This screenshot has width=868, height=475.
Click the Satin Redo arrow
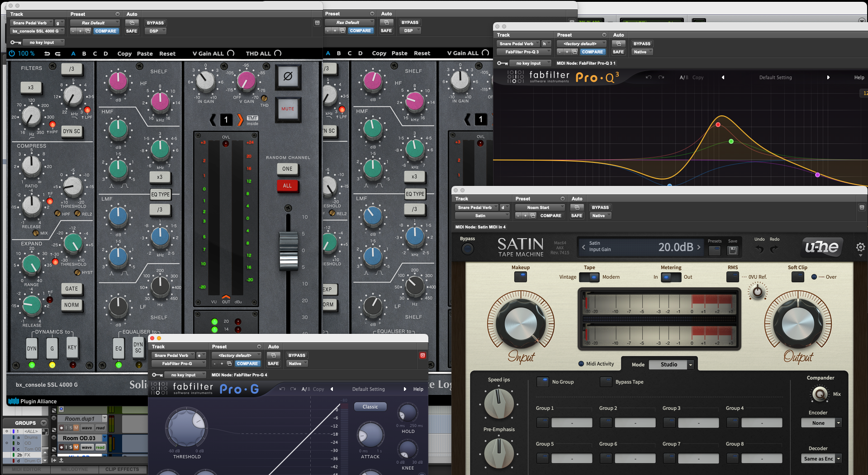[x=774, y=248]
